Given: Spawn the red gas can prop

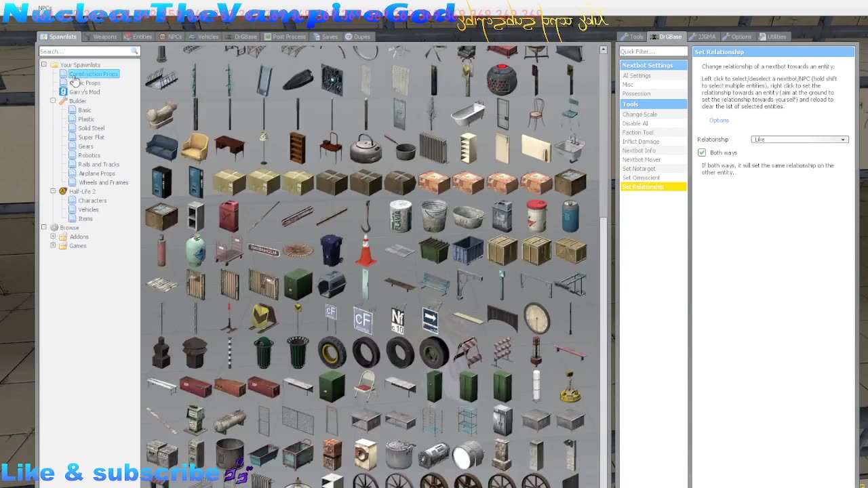Looking at the screenshot, I should click(229, 216).
